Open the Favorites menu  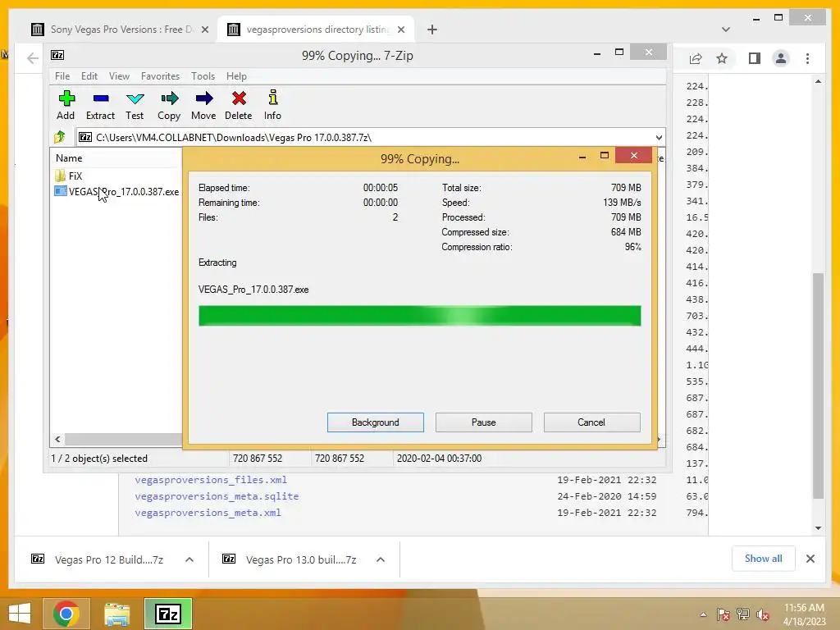[x=160, y=76]
